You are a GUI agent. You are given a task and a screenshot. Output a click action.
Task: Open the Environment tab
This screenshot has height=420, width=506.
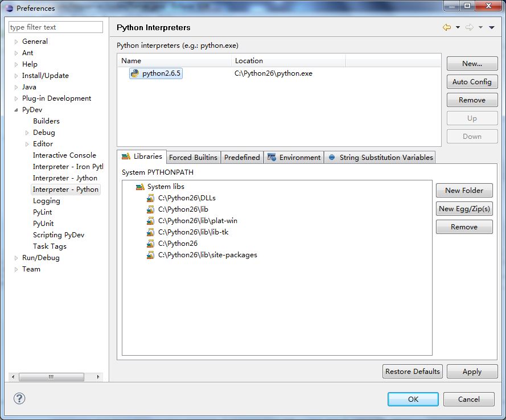294,158
